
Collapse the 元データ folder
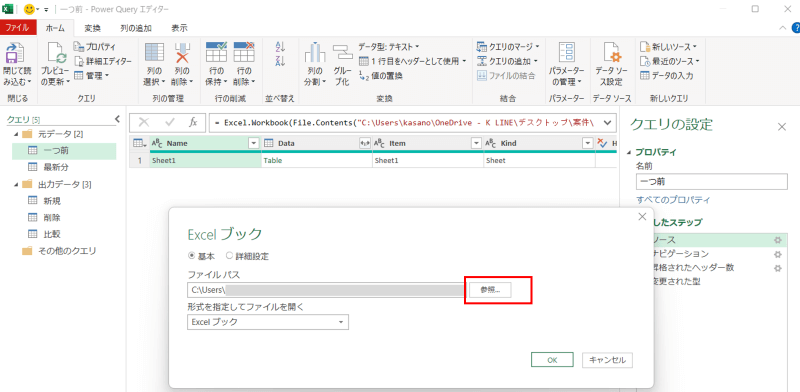[x=15, y=134]
